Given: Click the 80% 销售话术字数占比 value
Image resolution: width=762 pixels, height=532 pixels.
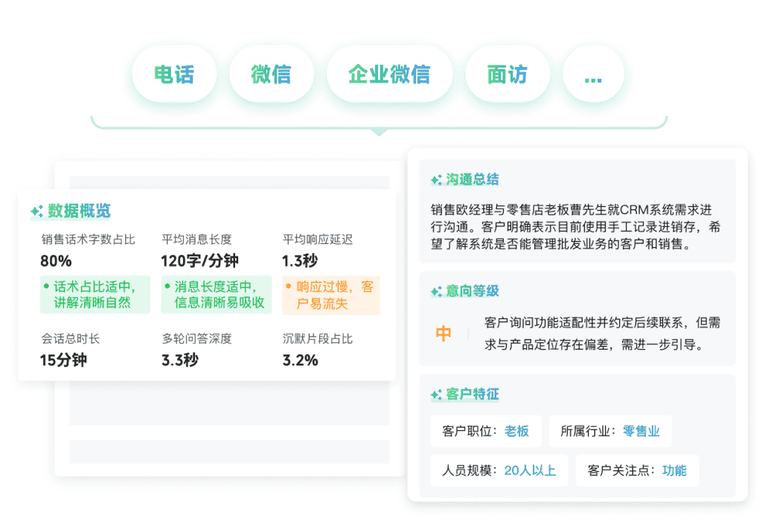Looking at the screenshot, I should click(56, 260).
